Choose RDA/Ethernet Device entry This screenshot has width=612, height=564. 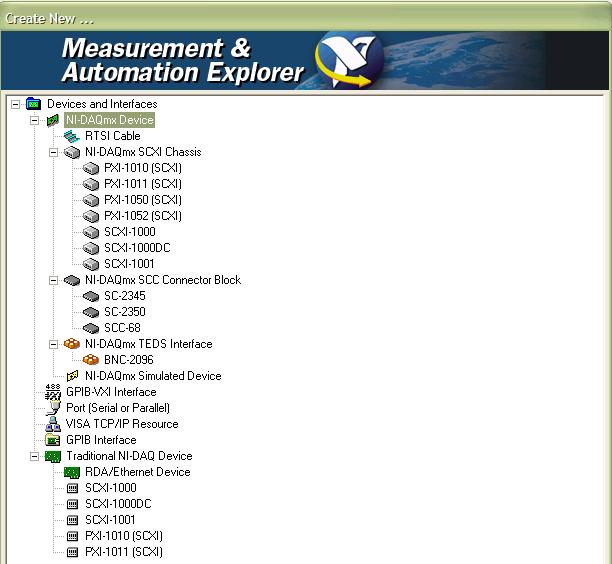138,472
